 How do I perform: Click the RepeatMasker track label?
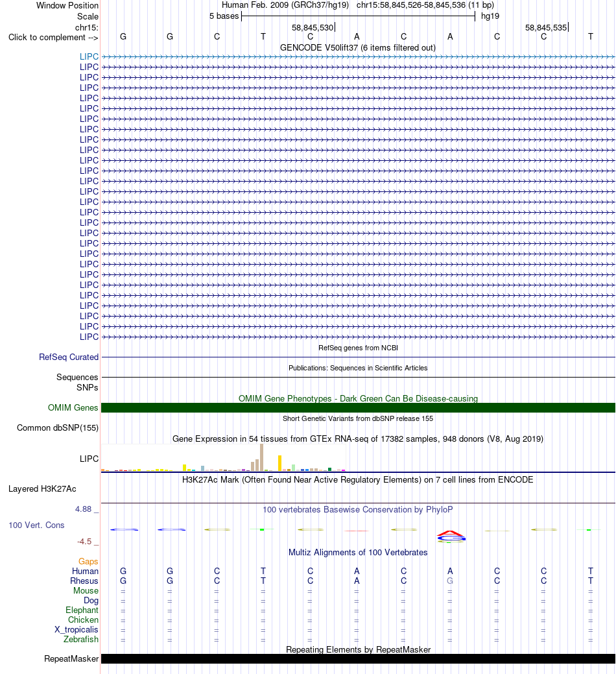click(71, 659)
